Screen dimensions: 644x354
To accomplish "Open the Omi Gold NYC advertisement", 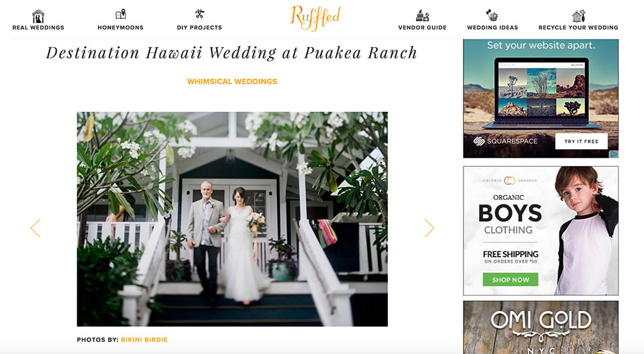I will [541, 327].
